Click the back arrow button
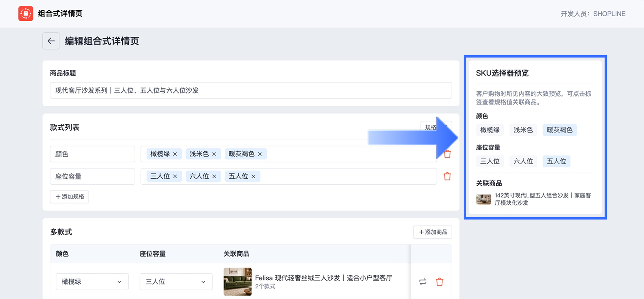Screen dimensions: 644x299 click(51, 41)
